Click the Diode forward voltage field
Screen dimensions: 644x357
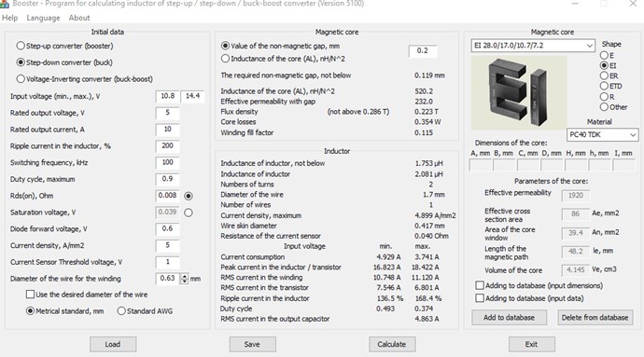coord(168,228)
